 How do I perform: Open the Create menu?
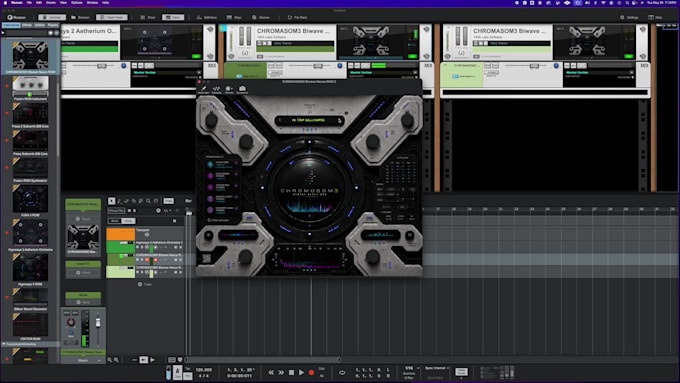point(51,3)
